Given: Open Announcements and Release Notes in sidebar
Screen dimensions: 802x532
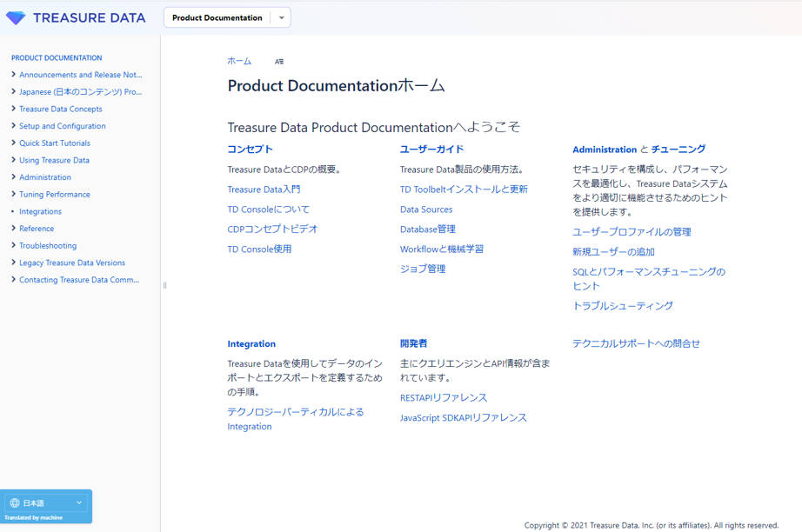Looking at the screenshot, I should tap(81, 75).
